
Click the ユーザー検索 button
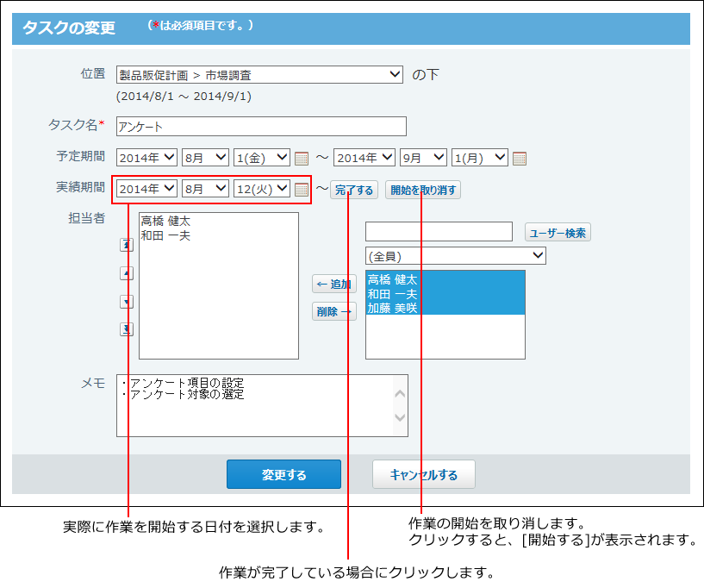[x=558, y=233]
